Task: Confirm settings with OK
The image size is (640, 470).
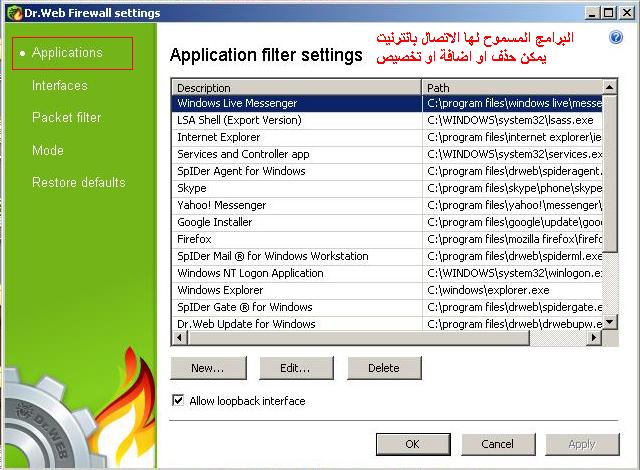Action: coord(413,444)
